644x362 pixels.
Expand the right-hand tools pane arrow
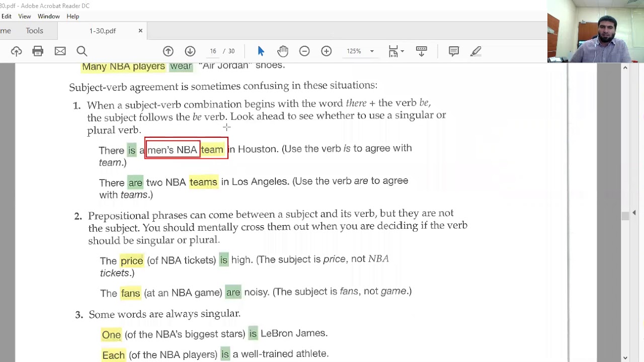[634, 213]
